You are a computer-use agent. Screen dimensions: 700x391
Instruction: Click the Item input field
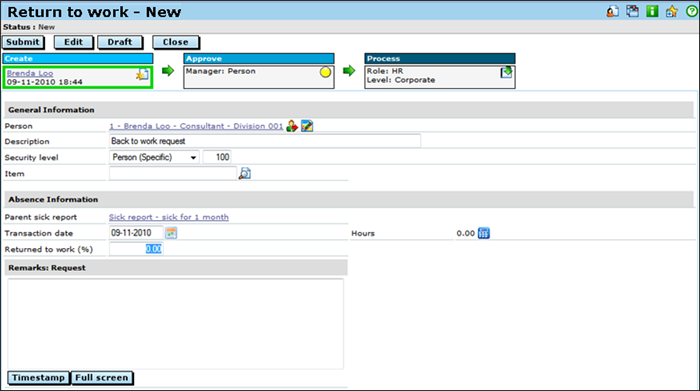(x=173, y=173)
